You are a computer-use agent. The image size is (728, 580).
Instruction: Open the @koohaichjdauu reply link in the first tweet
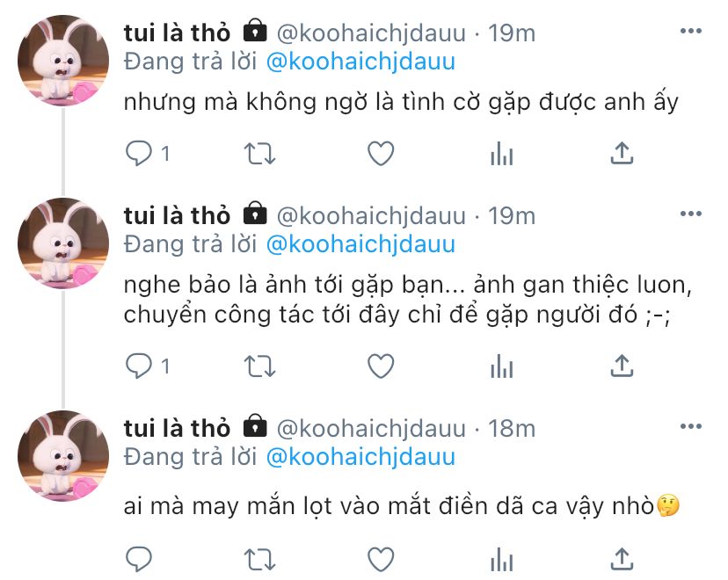tap(360, 62)
